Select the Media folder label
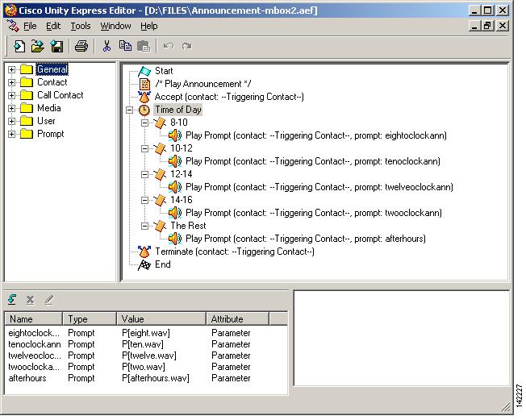 [x=49, y=108]
